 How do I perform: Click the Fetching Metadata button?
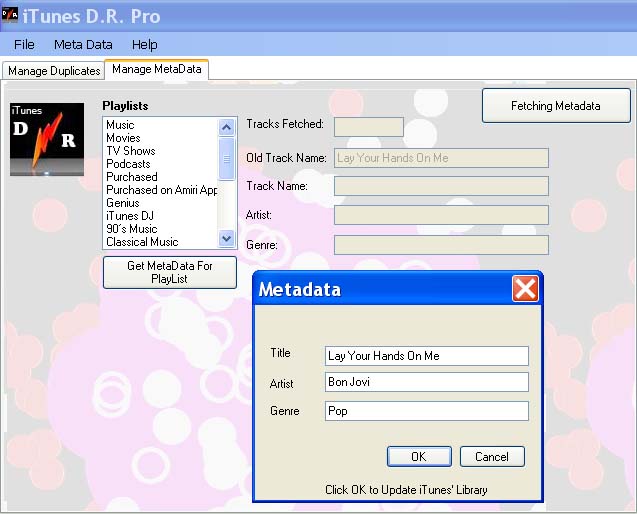[x=556, y=106]
